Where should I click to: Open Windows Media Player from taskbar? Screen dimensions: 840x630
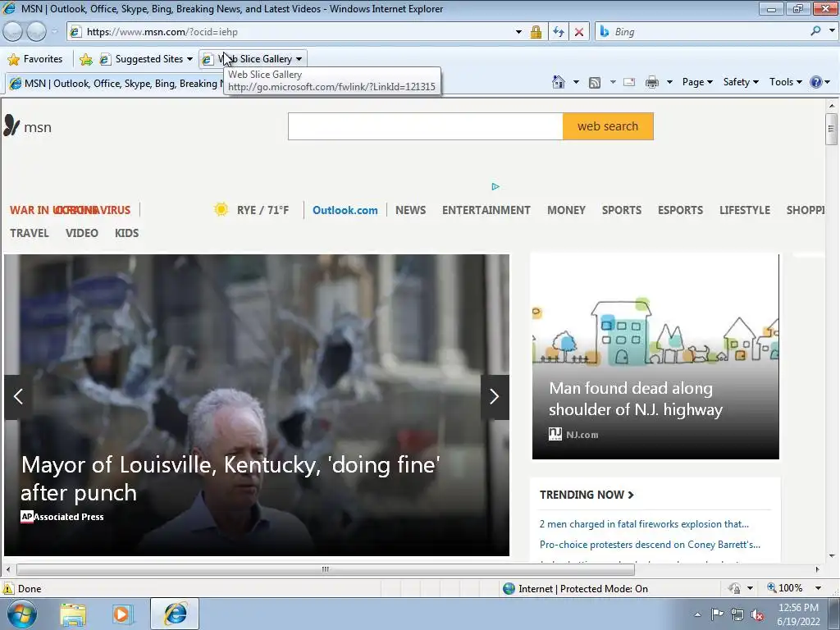(x=122, y=614)
